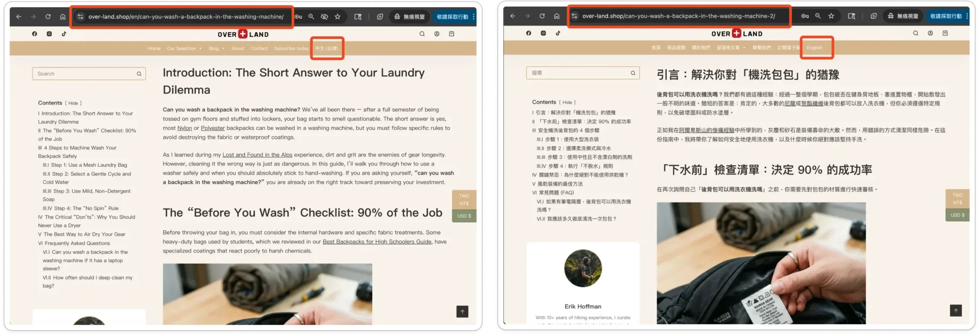
Task: Open TikTok icon on the Chinese site
Action: click(558, 33)
